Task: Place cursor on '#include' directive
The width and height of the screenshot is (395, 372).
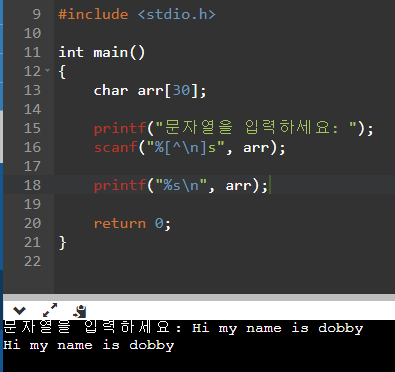Action: (93, 14)
